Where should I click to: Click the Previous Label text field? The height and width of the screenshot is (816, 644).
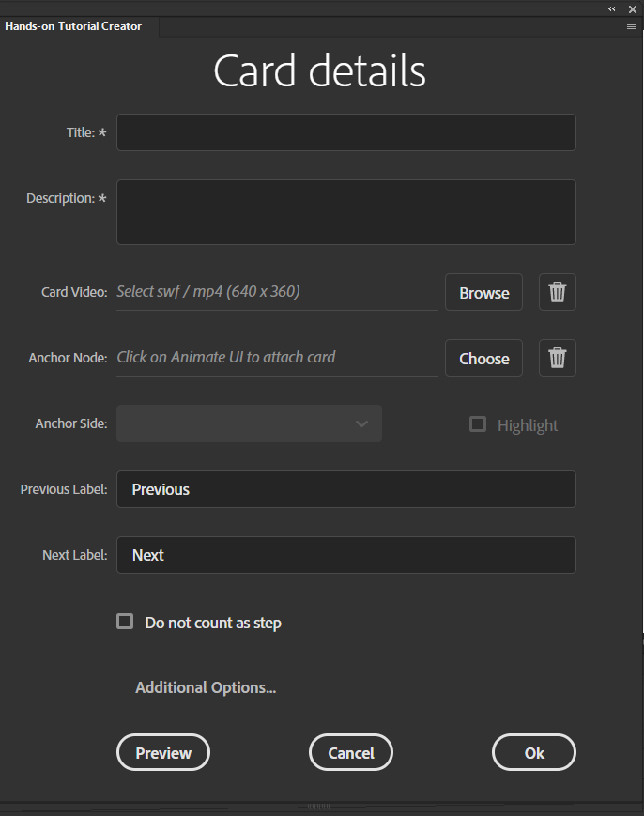(345, 489)
